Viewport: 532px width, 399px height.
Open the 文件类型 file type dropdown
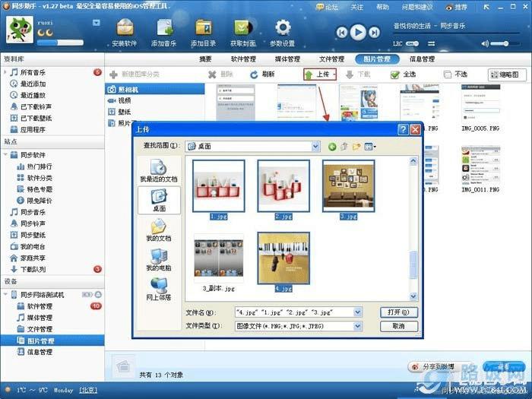tap(358, 326)
